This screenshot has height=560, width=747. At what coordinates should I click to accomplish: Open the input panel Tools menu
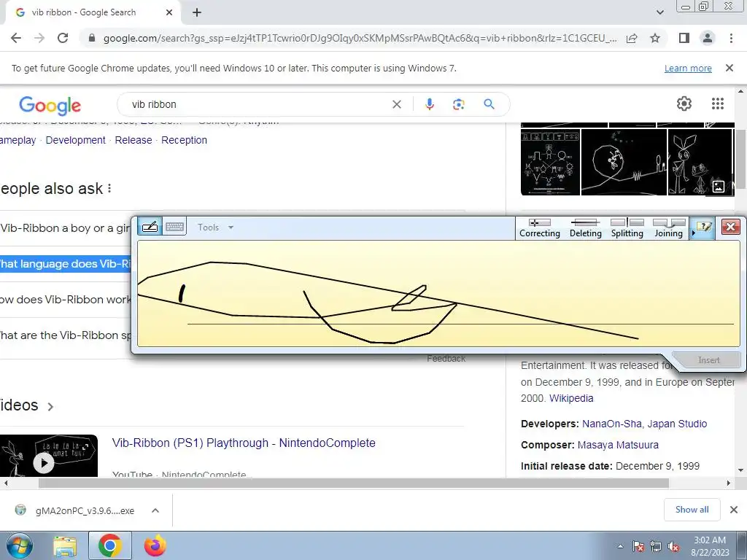(x=215, y=227)
